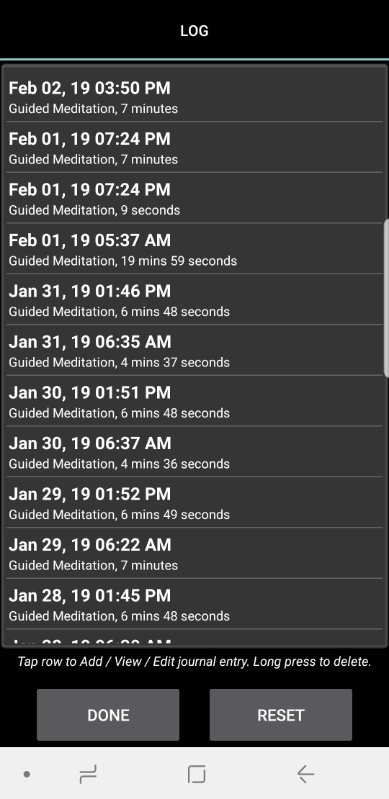This screenshot has height=799, width=389.
Task: Open the Feb 01 entry lasting 7 minutes
Action: 194,147
